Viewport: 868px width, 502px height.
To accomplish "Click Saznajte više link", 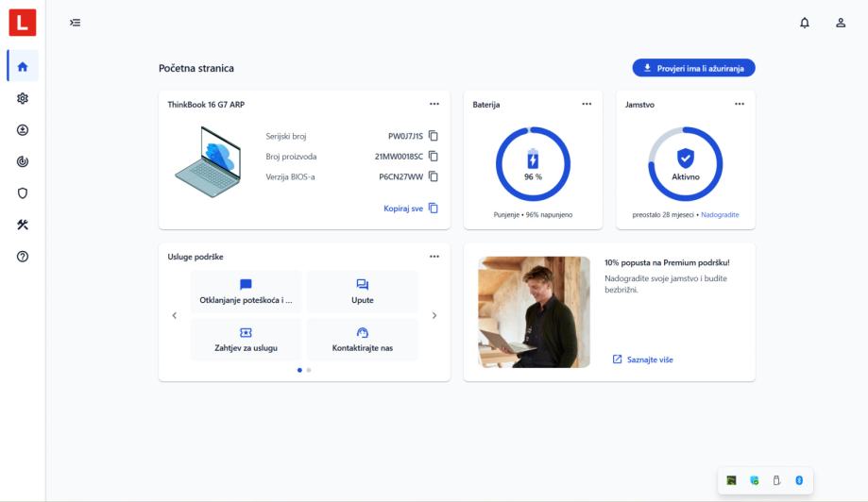I will click(642, 360).
